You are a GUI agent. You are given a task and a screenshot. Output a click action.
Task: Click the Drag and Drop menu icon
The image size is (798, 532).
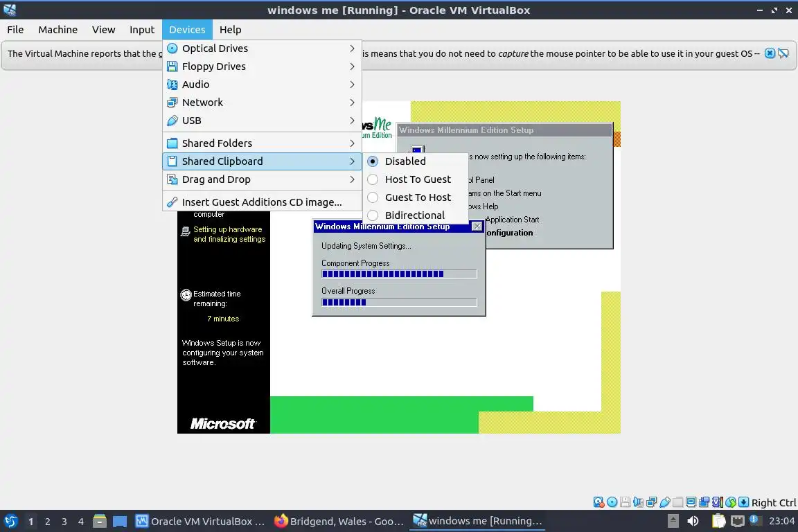pos(172,179)
